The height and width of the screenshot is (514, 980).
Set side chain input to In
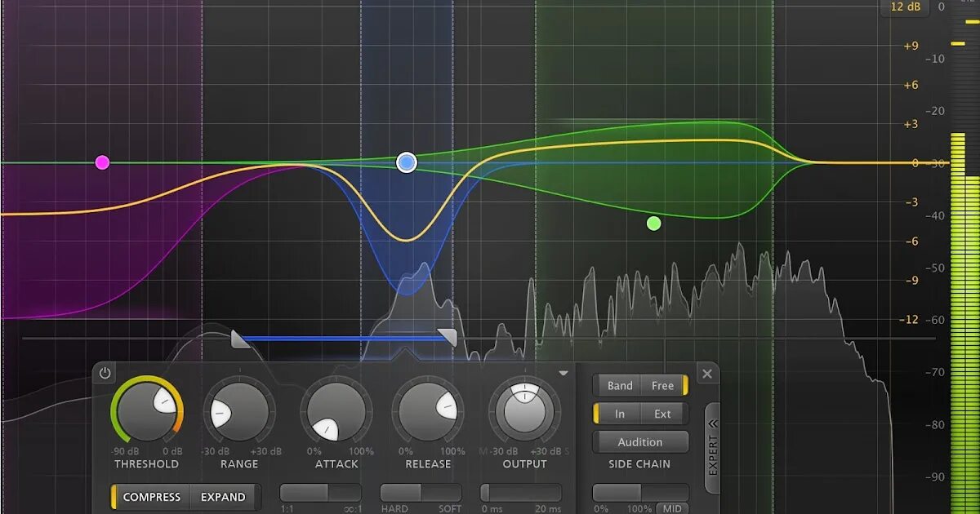tap(618, 414)
